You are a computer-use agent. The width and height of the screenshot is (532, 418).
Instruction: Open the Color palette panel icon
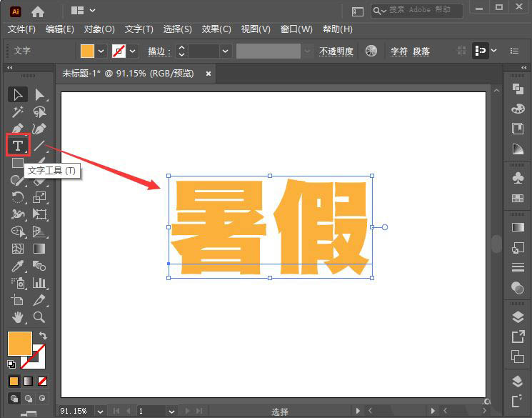518,109
